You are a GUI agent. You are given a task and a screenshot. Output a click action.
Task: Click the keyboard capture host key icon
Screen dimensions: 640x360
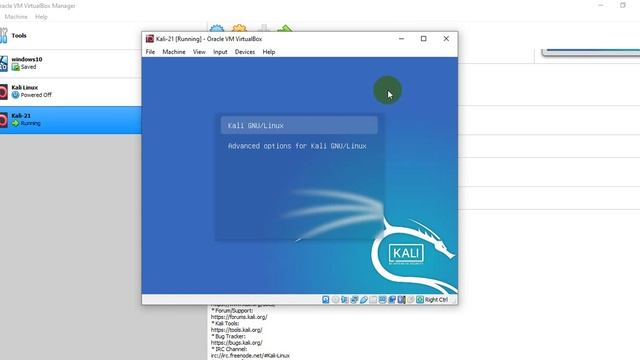[x=420, y=300]
